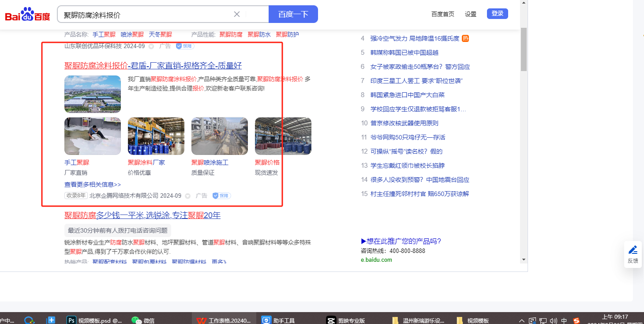Open the e.baidu.com link
644x324 pixels.
[376, 260]
